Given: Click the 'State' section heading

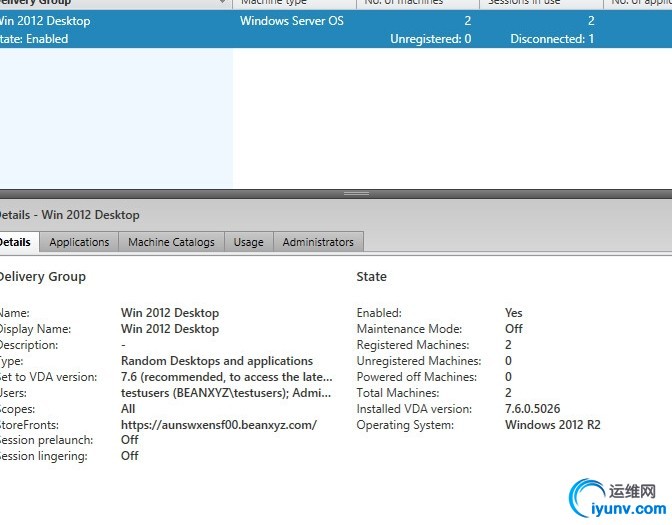Looking at the screenshot, I should [372, 276].
